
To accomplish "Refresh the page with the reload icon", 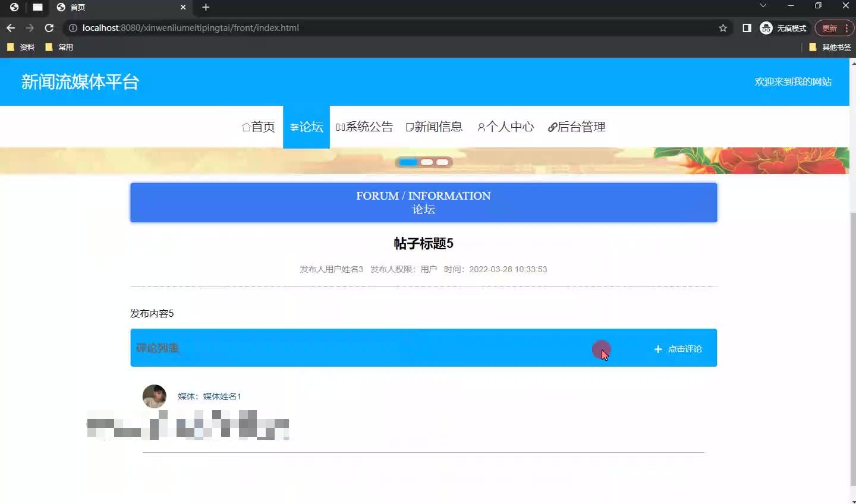I will click(49, 28).
